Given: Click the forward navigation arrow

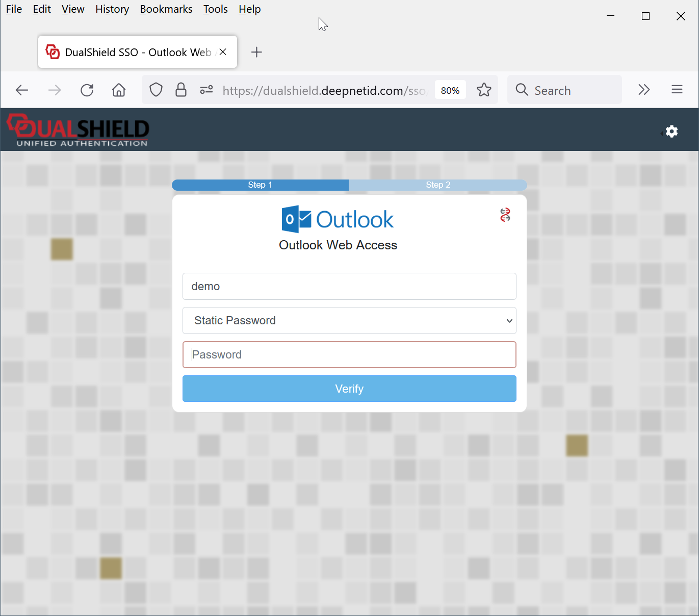Looking at the screenshot, I should click(x=55, y=90).
